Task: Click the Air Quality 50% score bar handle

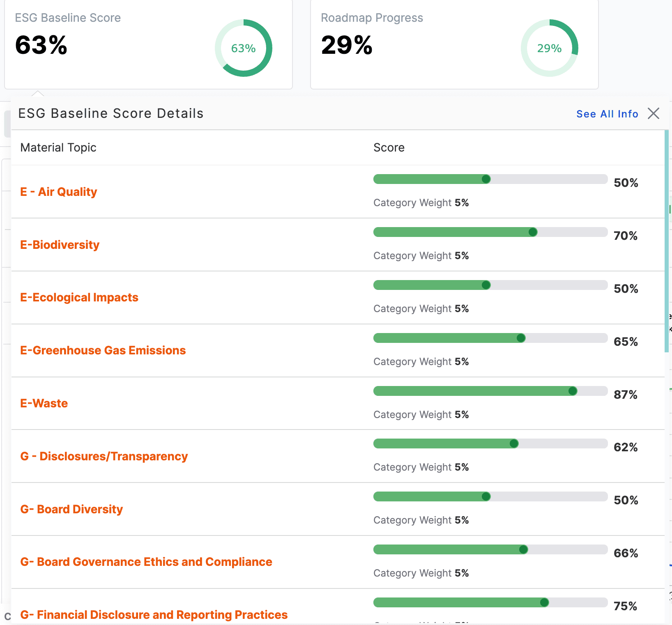Action: click(x=486, y=179)
